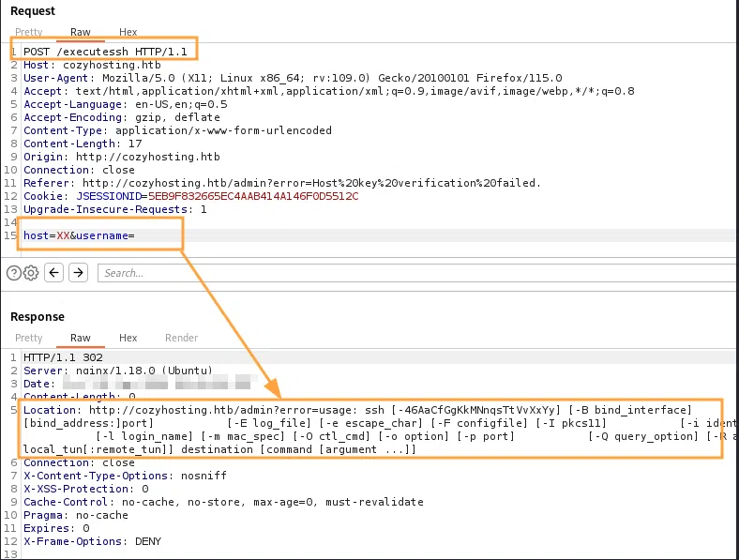Go to previous search match arrow
The height and width of the screenshot is (560, 739).
tap(54, 273)
